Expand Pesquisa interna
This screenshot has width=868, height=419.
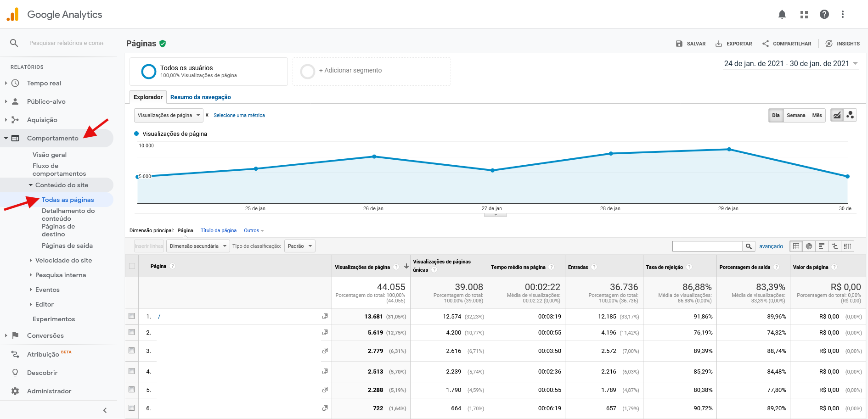point(60,275)
